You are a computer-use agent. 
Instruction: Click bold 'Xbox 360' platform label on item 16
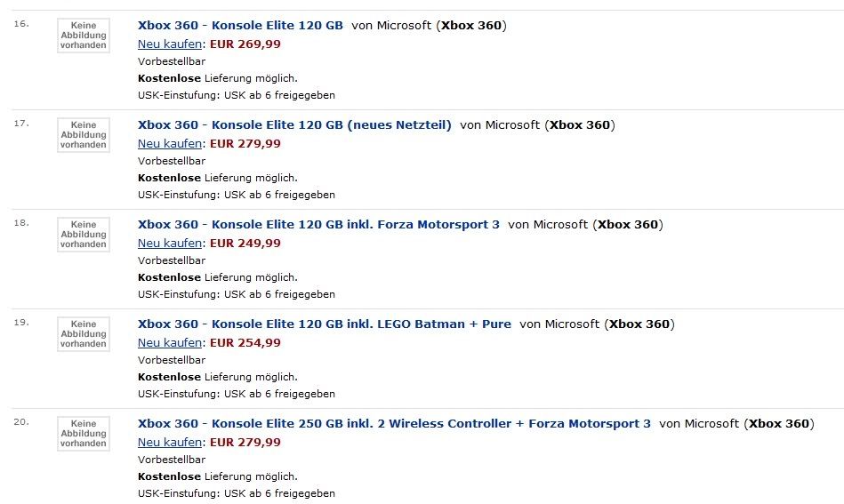click(471, 26)
